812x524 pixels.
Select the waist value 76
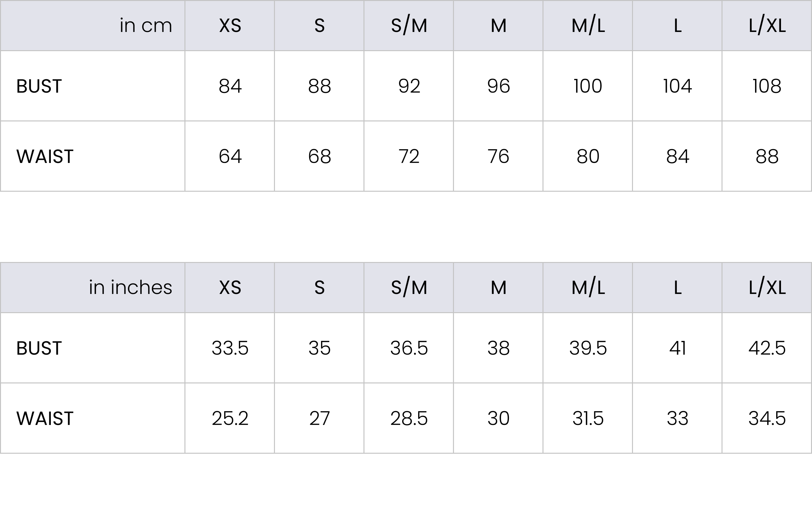(498, 157)
